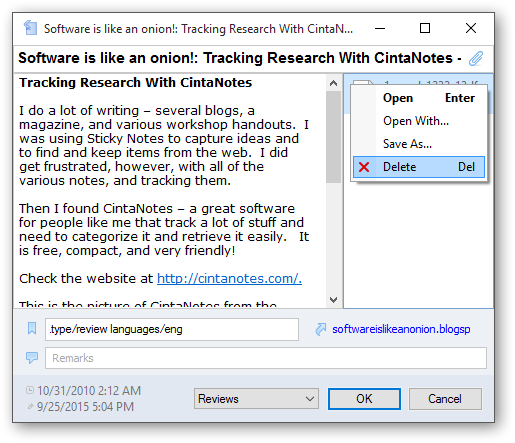Click the tags field with type/review

[172, 329]
